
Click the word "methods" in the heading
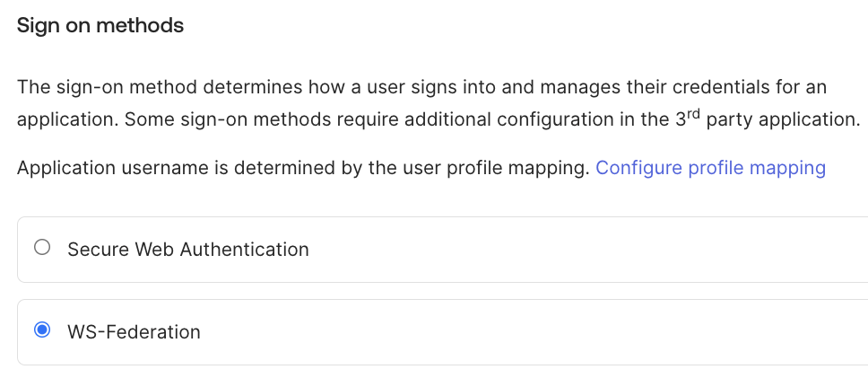(x=145, y=26)
